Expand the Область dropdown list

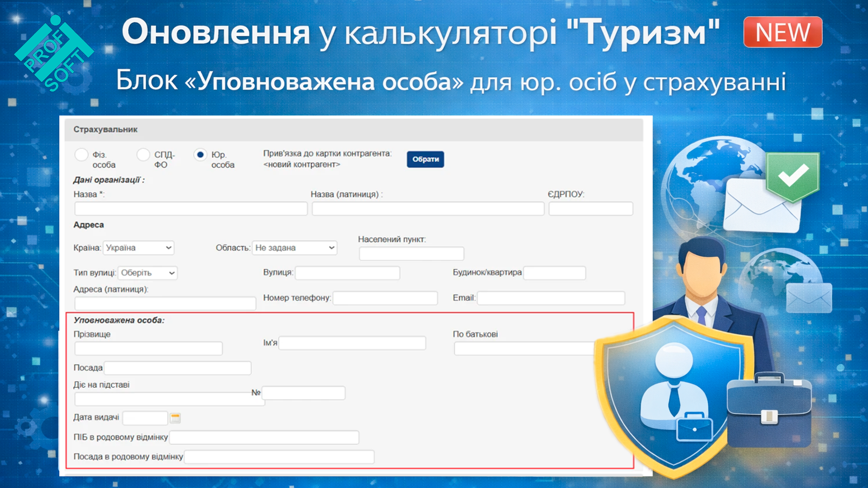(x=295, y=248)
